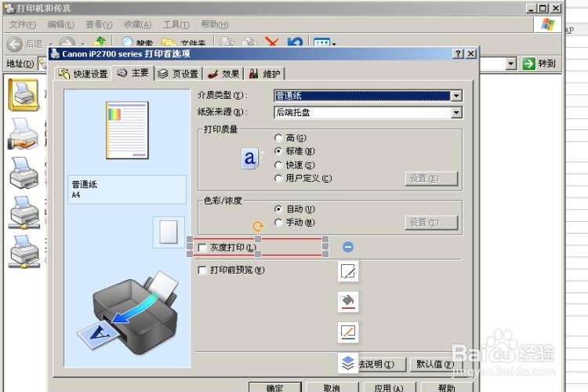Click the blue minus collapse icon

[x=348, y=247]
